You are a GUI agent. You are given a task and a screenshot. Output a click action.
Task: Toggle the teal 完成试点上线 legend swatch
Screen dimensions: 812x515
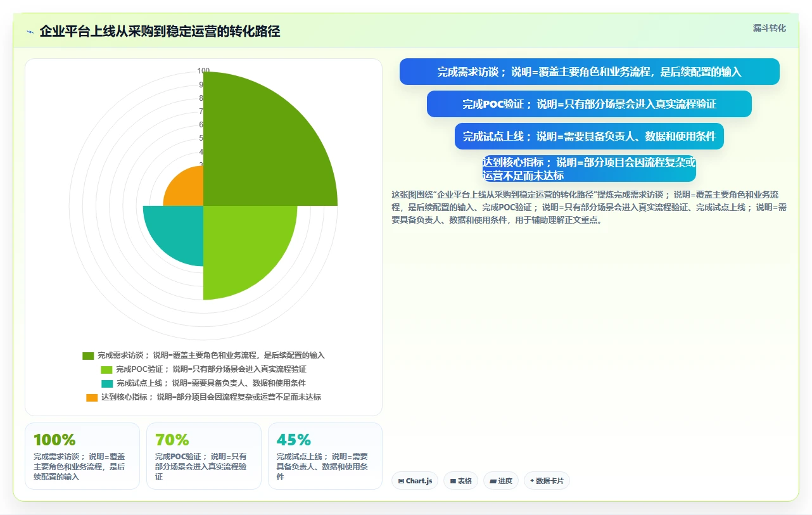(x=106, y=383)
